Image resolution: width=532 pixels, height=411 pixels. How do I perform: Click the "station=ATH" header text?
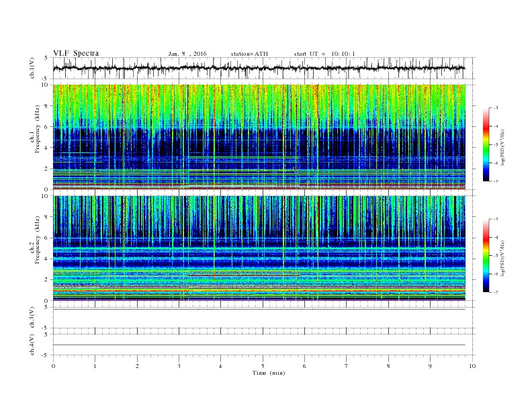pyautogui.click(x=249, y=54)
